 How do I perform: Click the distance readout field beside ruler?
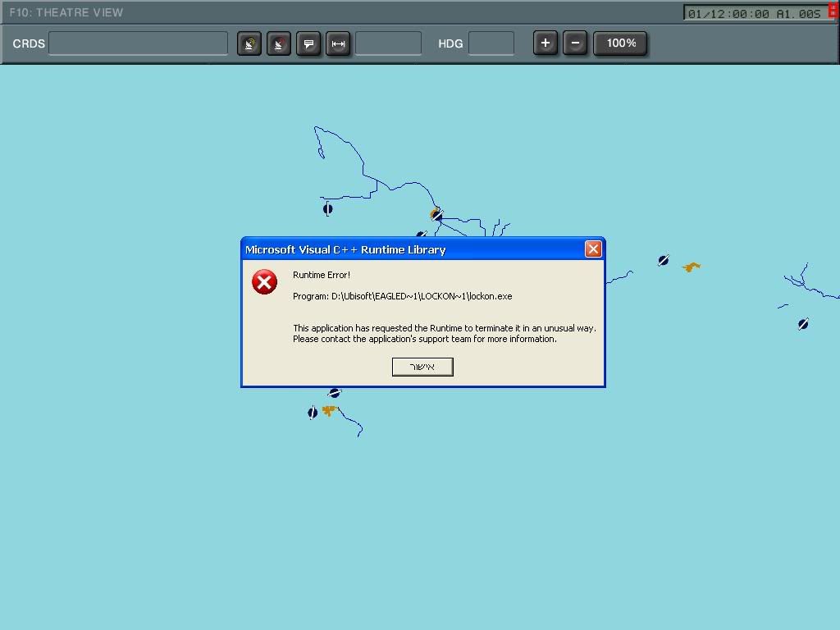point(388,43)
